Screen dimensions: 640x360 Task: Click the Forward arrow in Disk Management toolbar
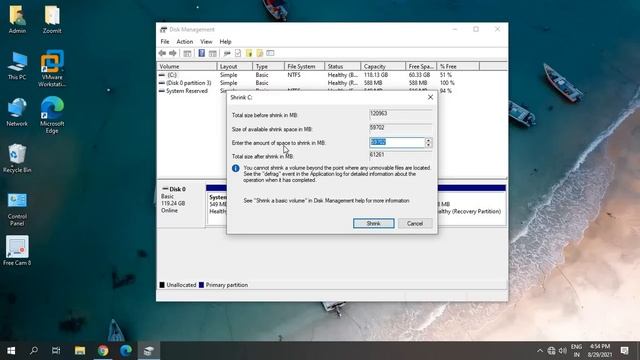pyautogui.click(x=173, y=53)
